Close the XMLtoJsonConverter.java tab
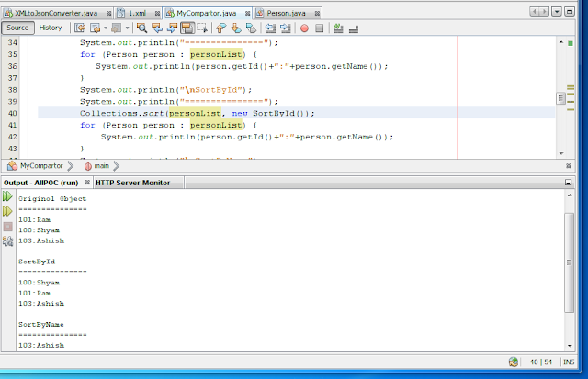This screenshot has width=588, height=379. [x=108, y=14]
